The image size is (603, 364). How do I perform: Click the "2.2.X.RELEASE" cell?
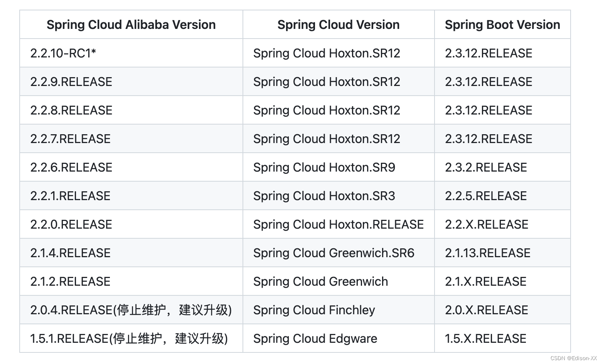pos(502,224)
